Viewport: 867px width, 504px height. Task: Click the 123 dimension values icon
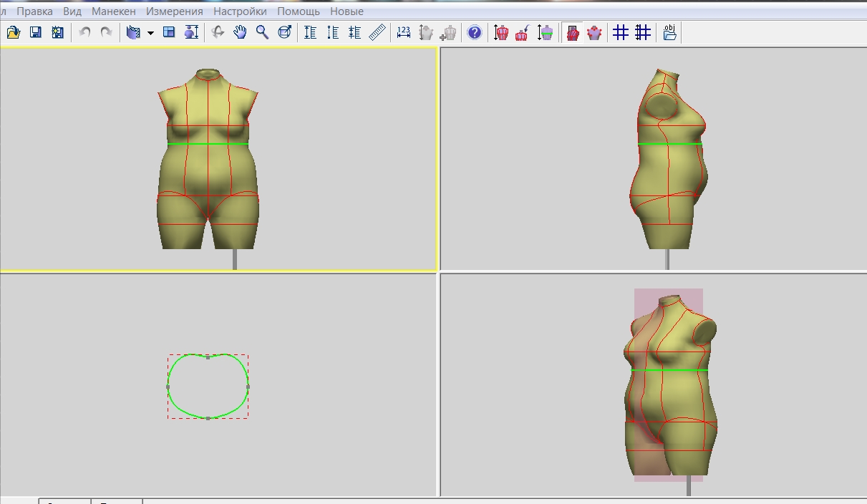pos(404,32)
